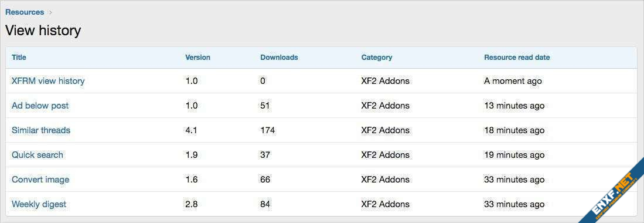Open the Resources breadcrumb link
The height and width of the screenshot is (223, 644).
point(25,12)
